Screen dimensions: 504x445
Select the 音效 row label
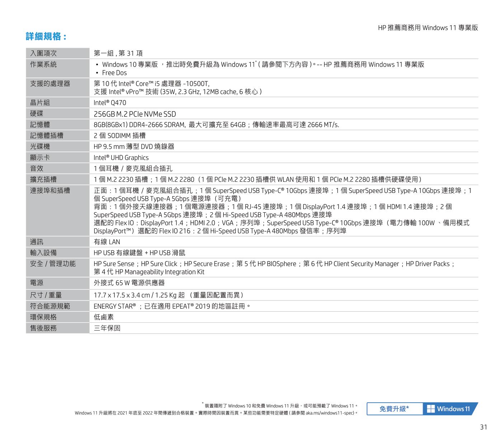[x=37, y=169]
